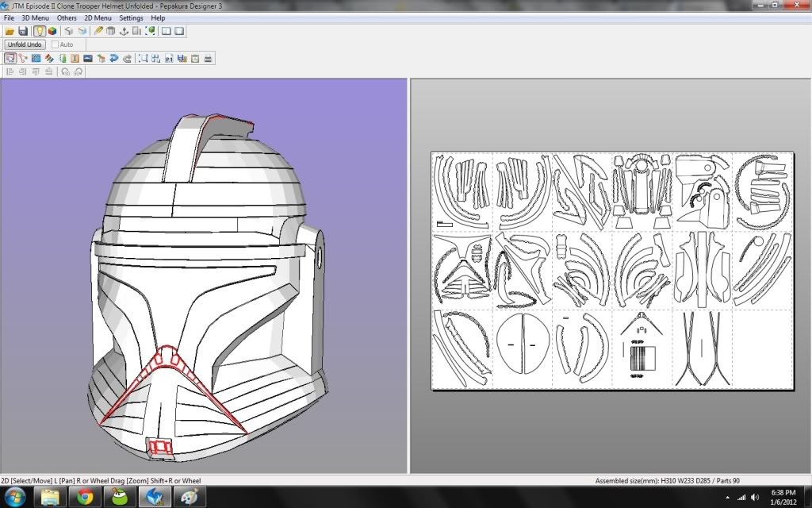812x508 pixels.
Task: Expand the 2D Menu
Action: [x=98, y=17]
